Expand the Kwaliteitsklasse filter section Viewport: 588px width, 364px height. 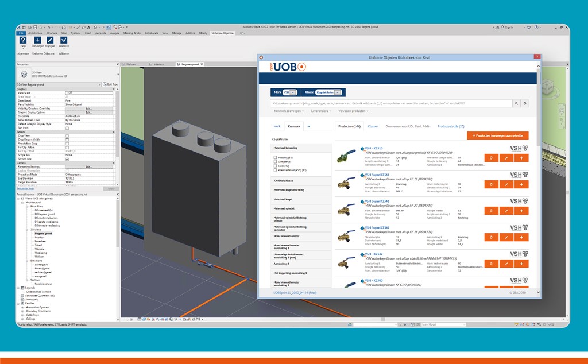click(x=301, y=181)
